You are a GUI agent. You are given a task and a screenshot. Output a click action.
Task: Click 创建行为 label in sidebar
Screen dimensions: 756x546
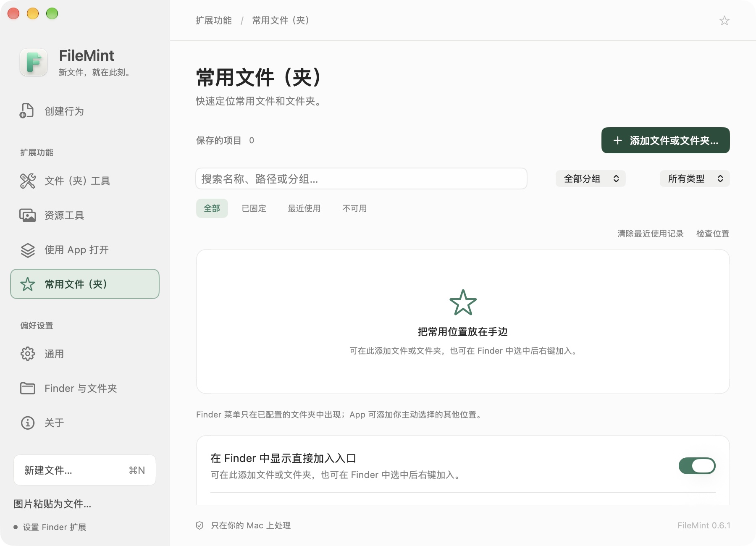click(x=64, y=111)
